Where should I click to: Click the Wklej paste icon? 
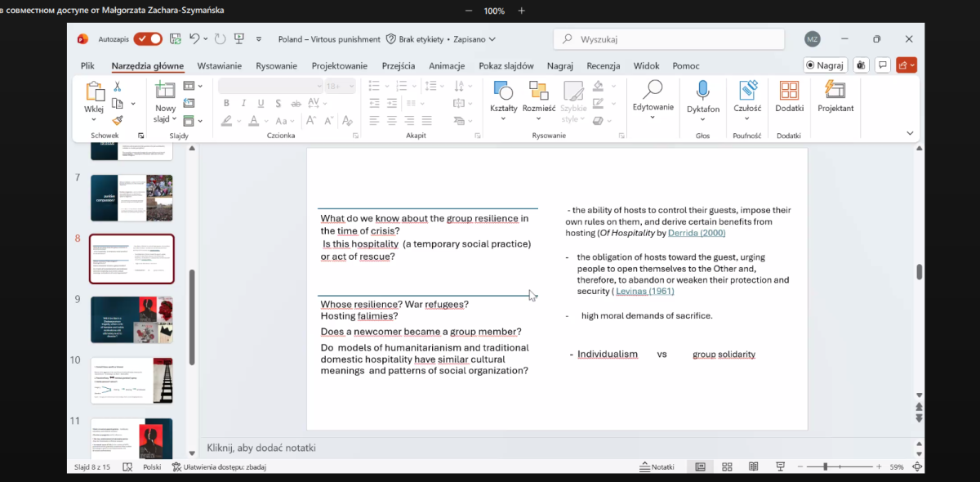[x=94, y=92]
